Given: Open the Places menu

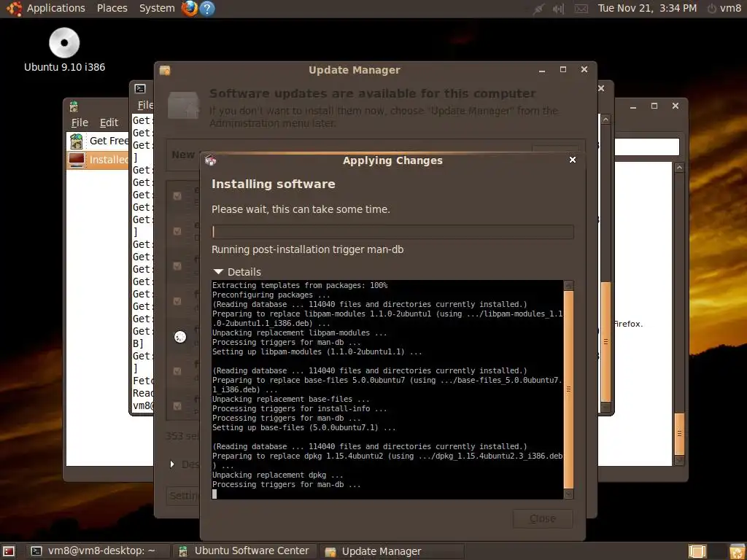Looking at the screenshot, I should click(x=112, y=8).
